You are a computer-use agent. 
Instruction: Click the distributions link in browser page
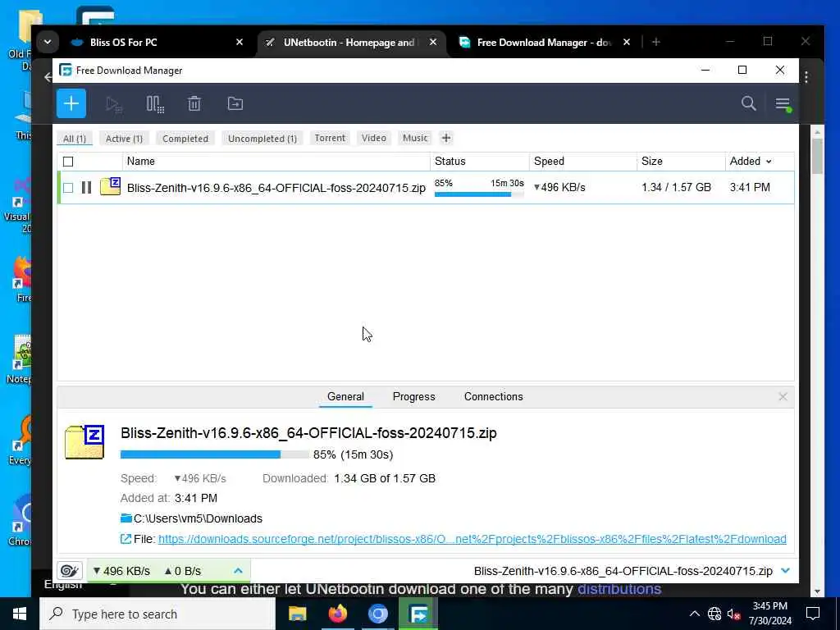[x=619, y=589]
